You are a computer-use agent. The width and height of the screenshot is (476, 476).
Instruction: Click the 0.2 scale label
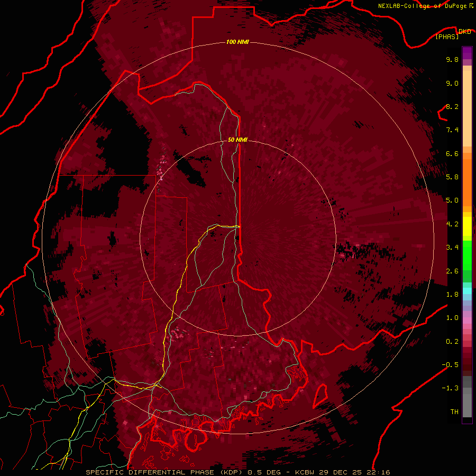pos(452,342)
